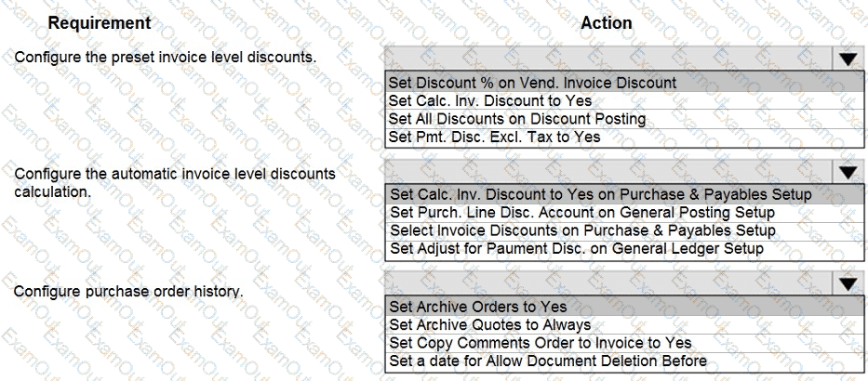Open the automatic invoice discount calculation dropdown arrow
Image resolution: width=868 pixels, height=381 pixels.
point(848,172)
